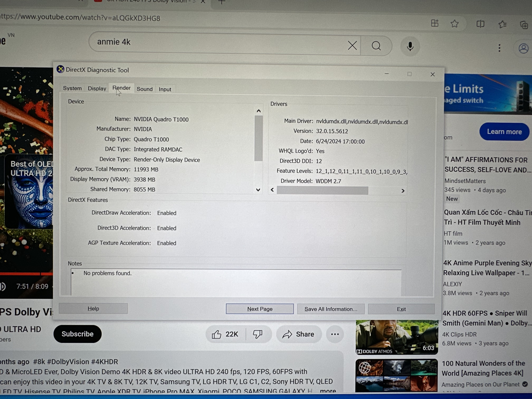Click Device list scroll up arrow

tap(258, 111)
